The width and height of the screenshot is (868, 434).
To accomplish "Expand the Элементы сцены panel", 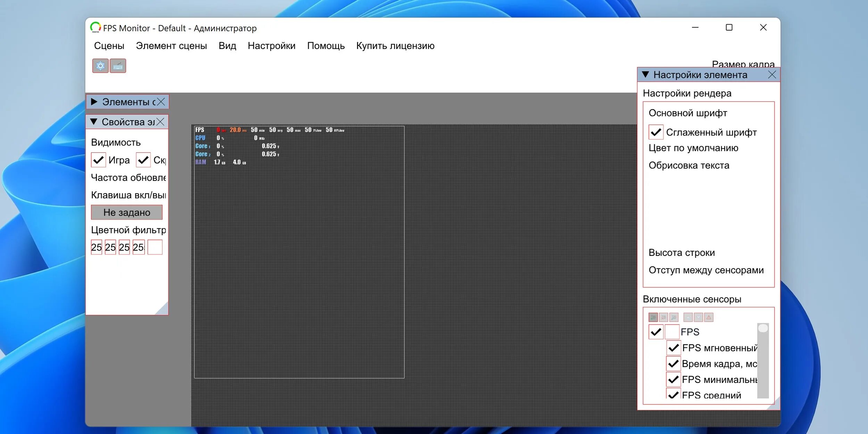I will [x=94, y=102].
